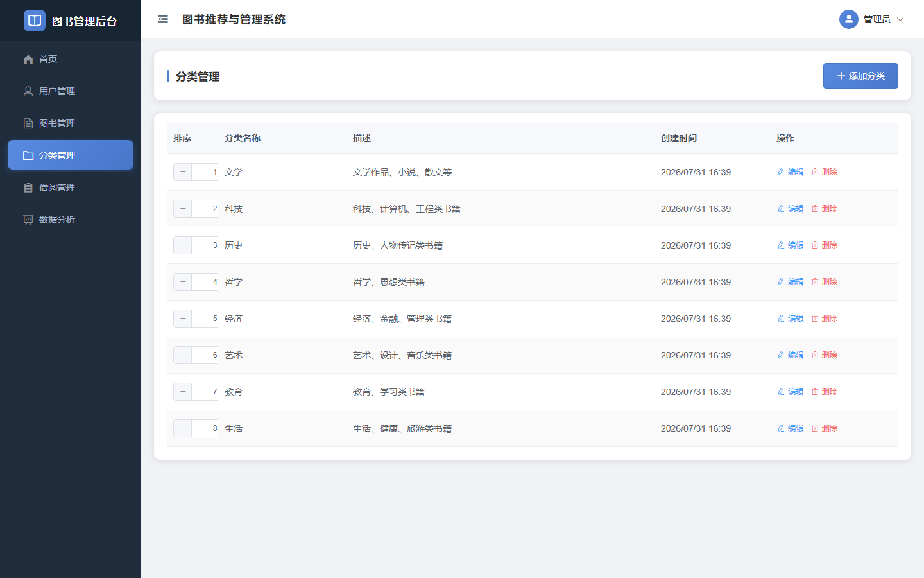Screen dimensions: 924x578
Task: Delete the 科技 category
Action: coord(825,209)
